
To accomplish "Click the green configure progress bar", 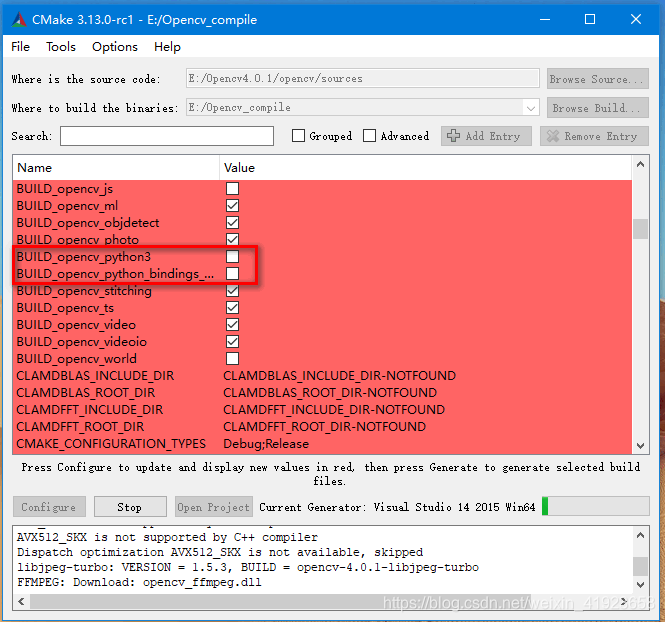I will [545, 506].
